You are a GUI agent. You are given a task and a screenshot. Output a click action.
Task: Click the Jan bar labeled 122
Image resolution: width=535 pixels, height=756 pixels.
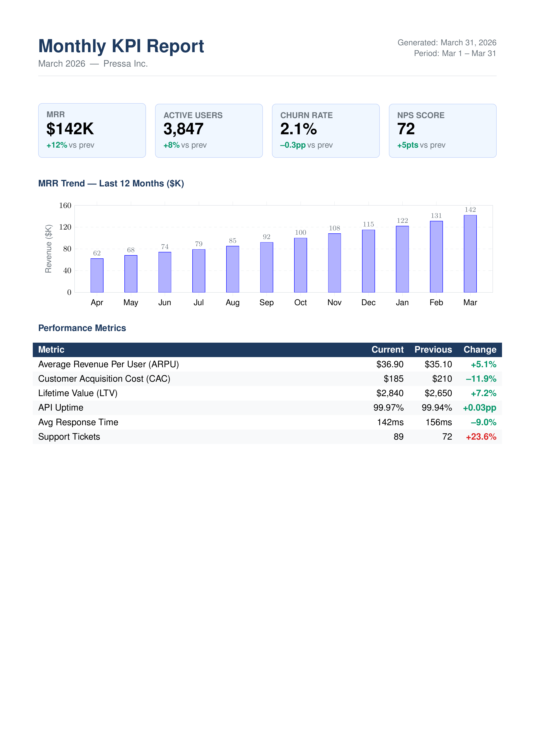402,259
